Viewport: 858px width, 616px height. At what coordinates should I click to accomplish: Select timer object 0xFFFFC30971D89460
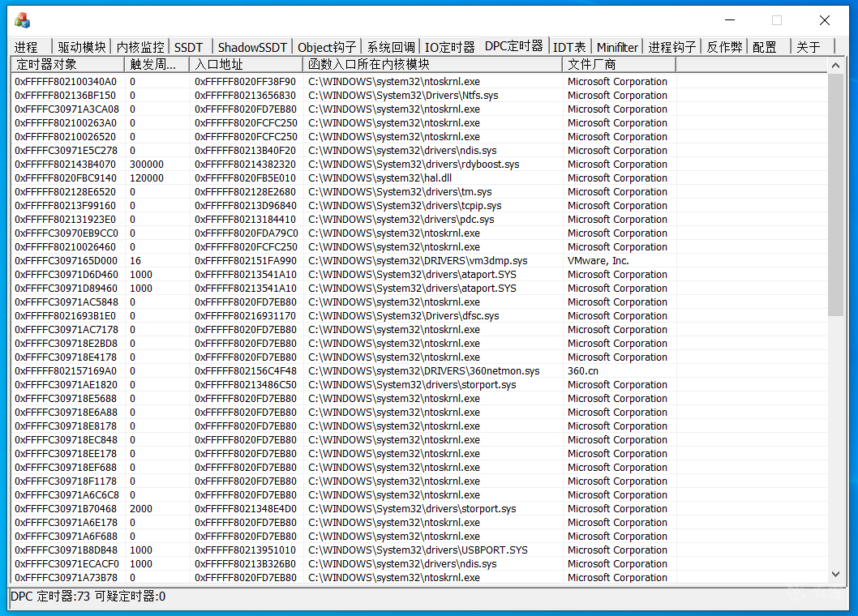pyautogui.click(x=66, y=289)
